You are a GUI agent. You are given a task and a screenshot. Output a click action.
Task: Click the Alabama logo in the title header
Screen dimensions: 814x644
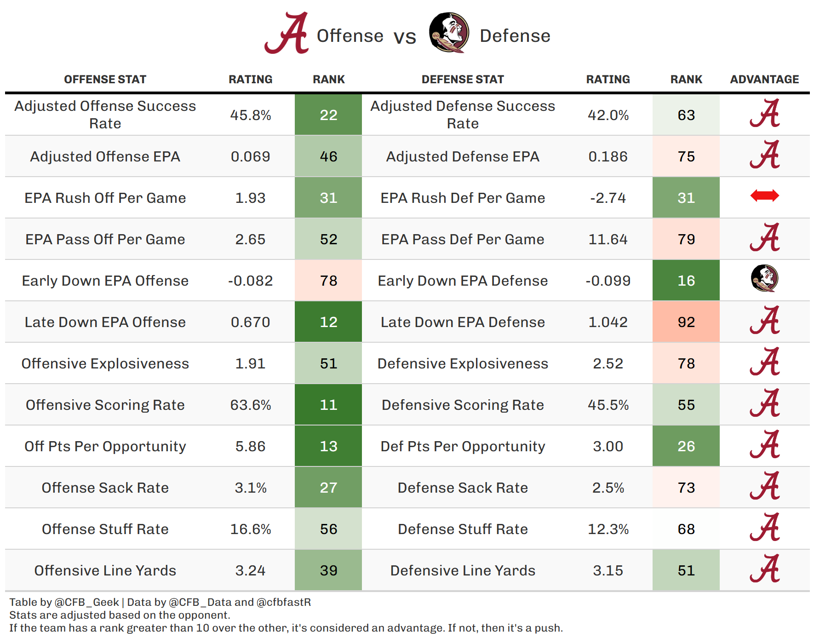[x=287, y=33]
